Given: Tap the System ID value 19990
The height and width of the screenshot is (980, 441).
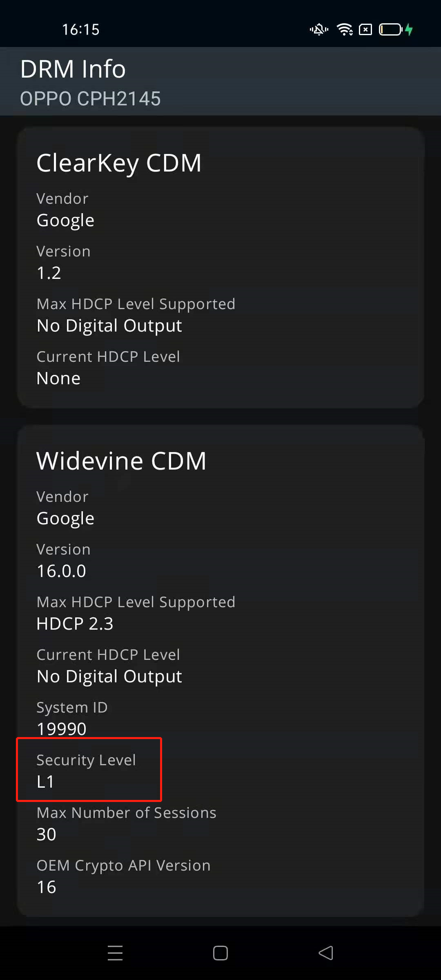Looking at the screenshot, I should [62, 729].
